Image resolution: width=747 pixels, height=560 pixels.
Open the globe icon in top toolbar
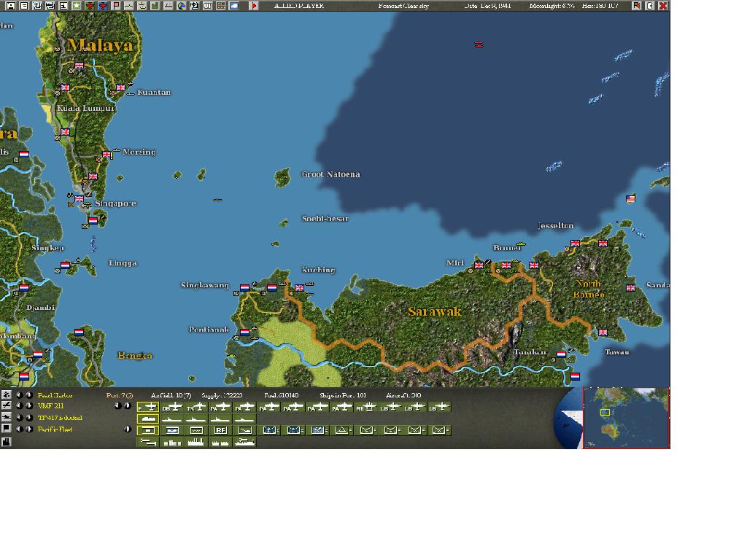181,6
